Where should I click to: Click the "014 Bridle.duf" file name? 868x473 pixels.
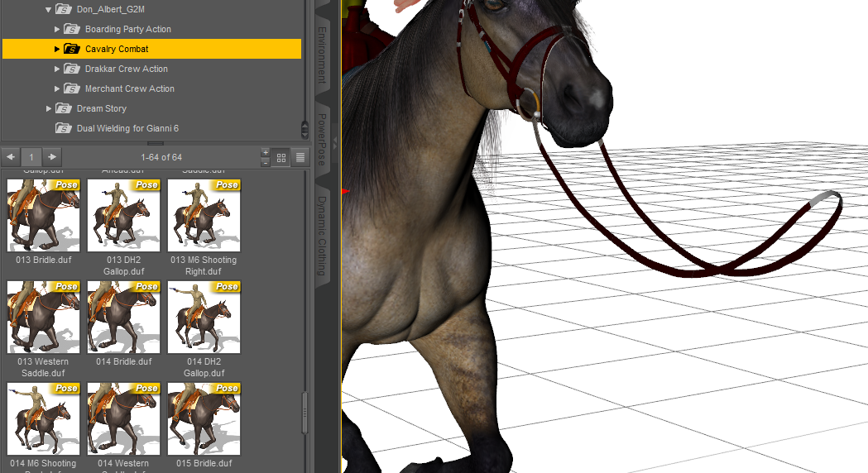[x=124, y=362]
